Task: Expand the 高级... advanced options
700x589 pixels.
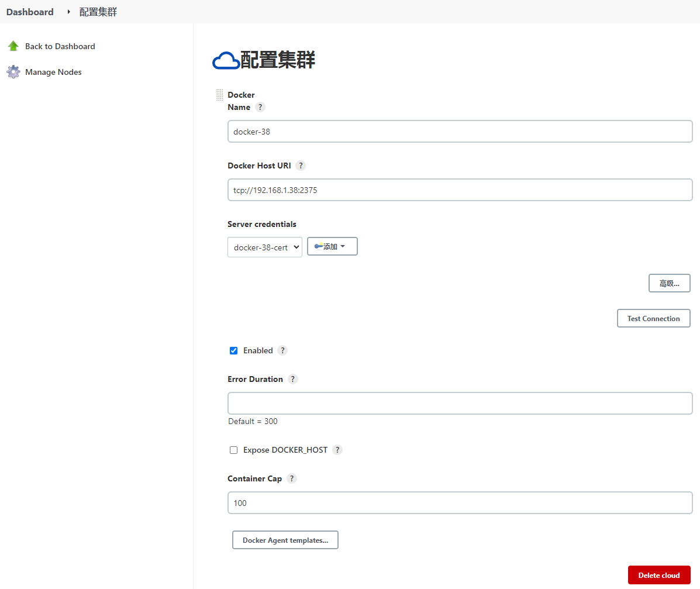Action: 669,283
